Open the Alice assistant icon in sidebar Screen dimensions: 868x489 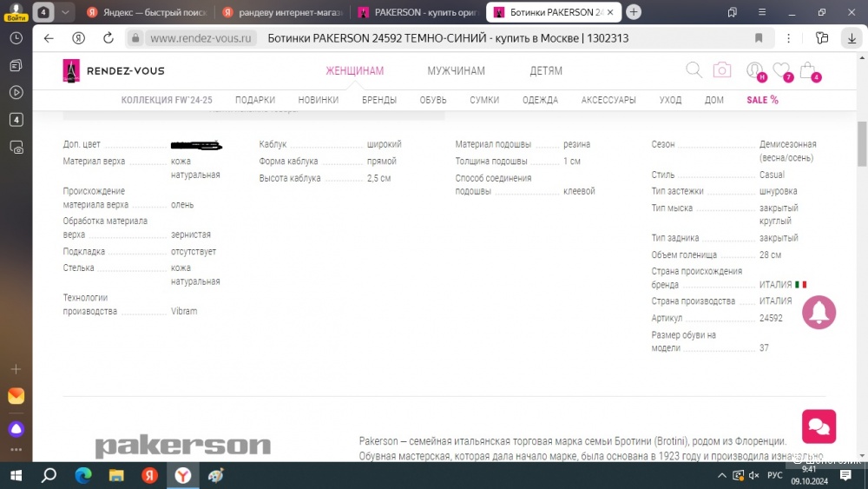(16, 429)
